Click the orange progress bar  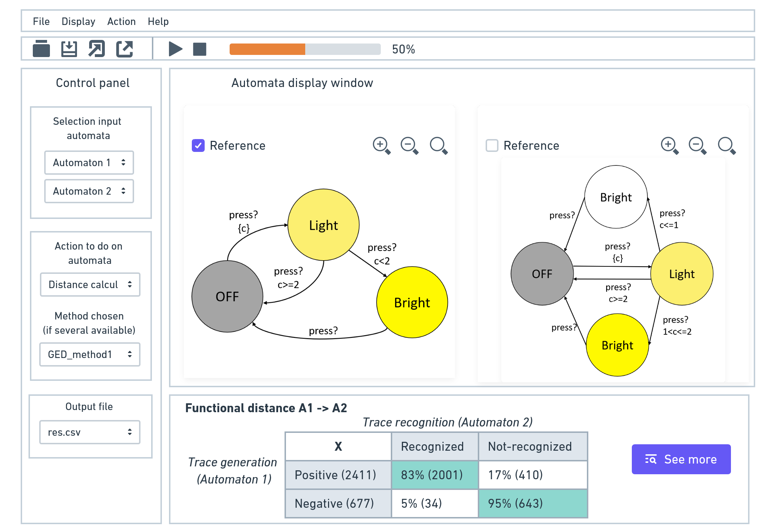[305, 49]
